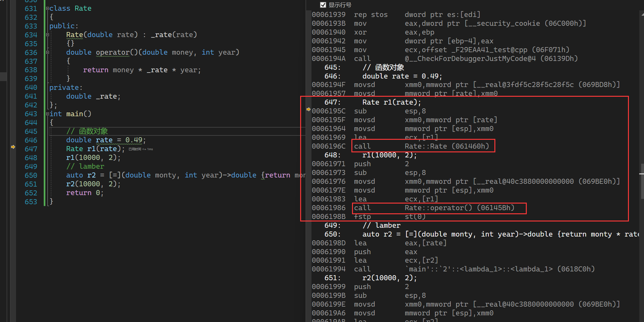The width and height of the screenshot is (644, 322).
Task: Click the 'private:' keyword on line 640
Action: click(x=66, y=88)
